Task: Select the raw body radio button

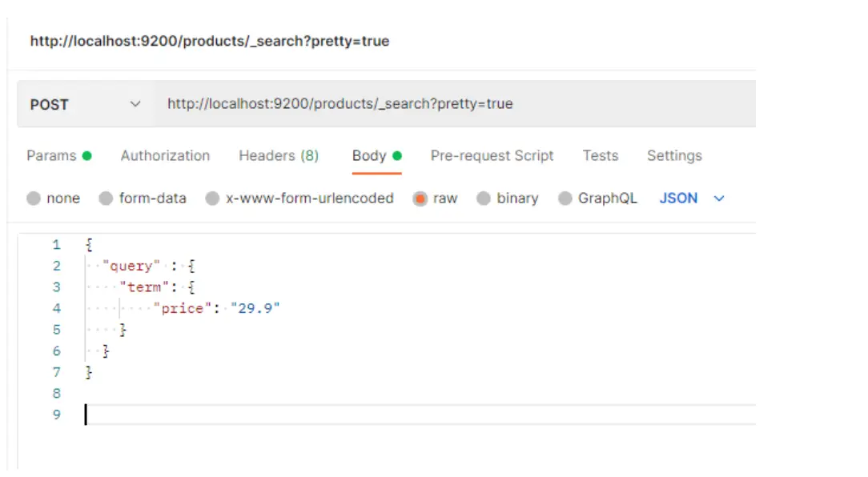Action: [420, 199]
